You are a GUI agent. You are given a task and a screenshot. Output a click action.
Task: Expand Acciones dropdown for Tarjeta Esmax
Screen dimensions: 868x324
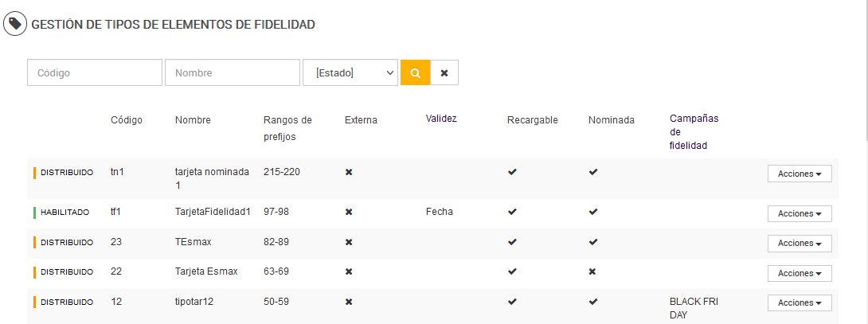point(800,273)
